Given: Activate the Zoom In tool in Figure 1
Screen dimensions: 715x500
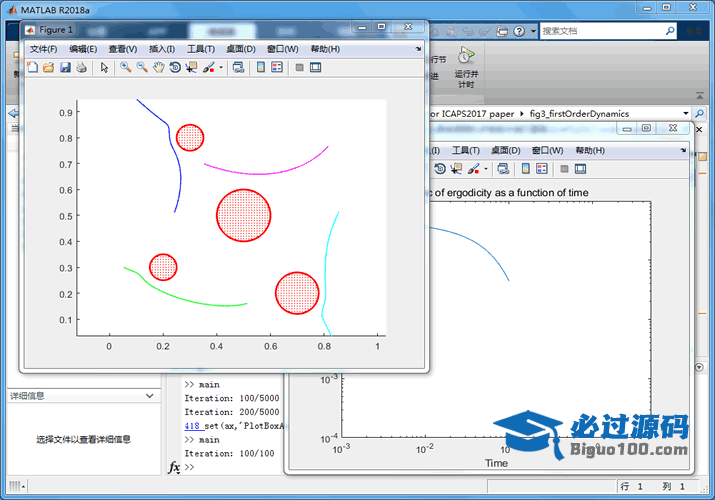Looking at the screenshot, I should click(125, 67).
